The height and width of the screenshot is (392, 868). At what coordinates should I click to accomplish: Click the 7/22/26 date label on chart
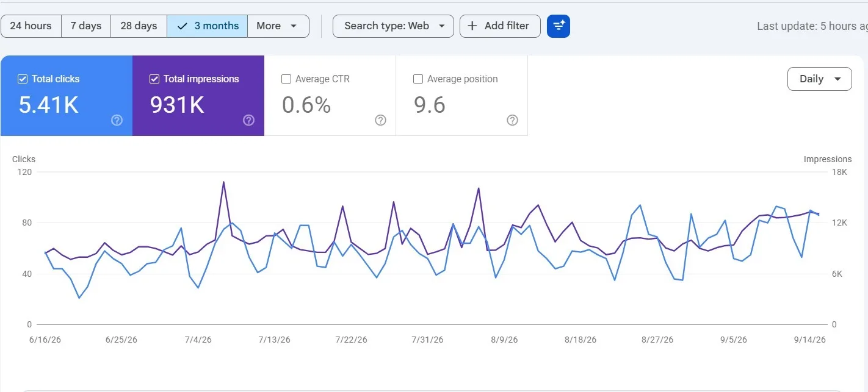(351, 340)
